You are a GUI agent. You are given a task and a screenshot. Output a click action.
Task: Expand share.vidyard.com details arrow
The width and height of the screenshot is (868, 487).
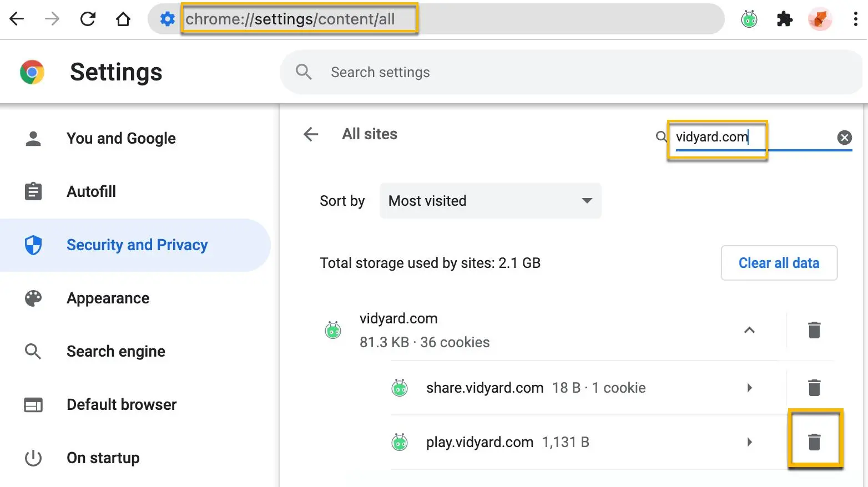click(x=749, y=388)
